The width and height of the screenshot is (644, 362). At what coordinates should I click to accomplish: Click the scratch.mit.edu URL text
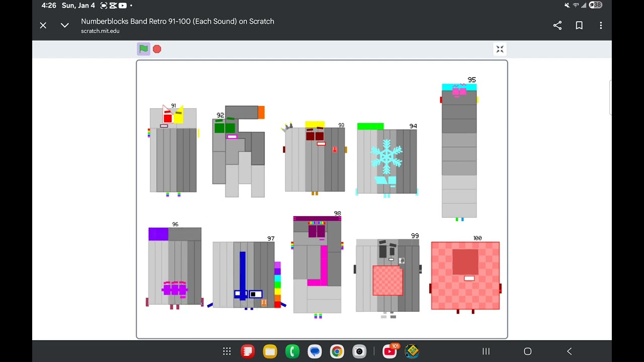(100, 31)
